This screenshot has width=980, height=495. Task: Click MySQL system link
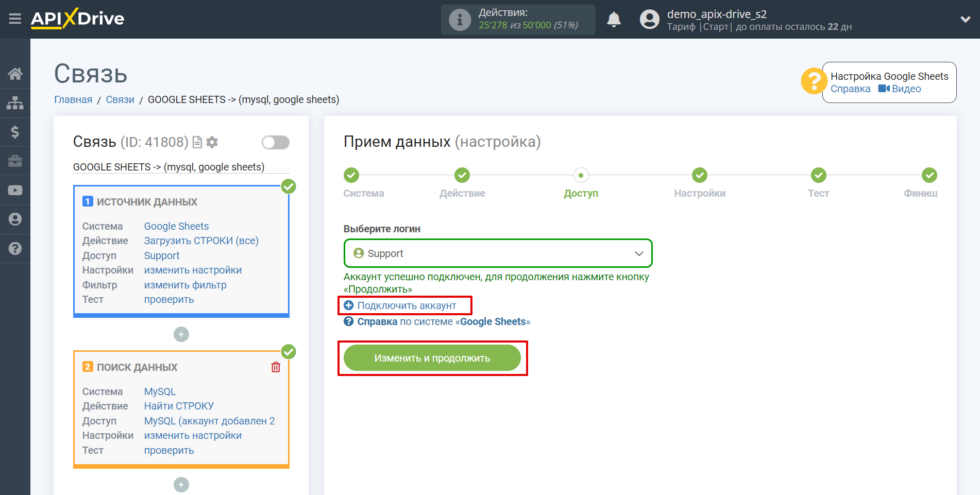click(x=160, y=391)
